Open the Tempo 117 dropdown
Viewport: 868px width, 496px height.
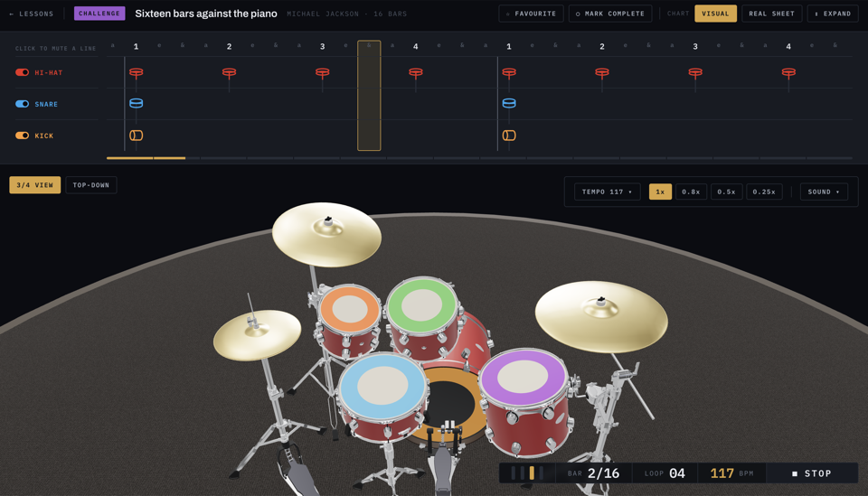pyautogui.click(x=607, y=192)
